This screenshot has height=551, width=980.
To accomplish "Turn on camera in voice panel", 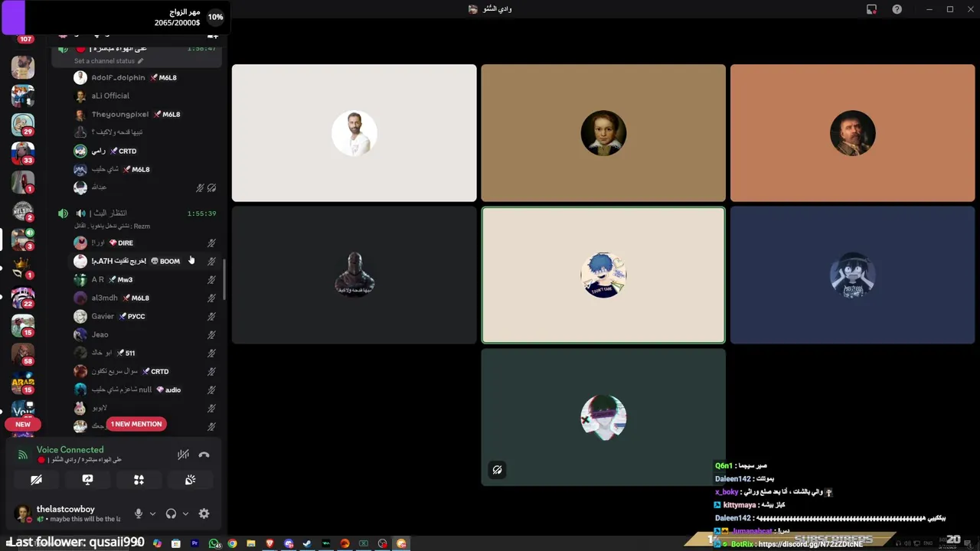I will (36, 480).
